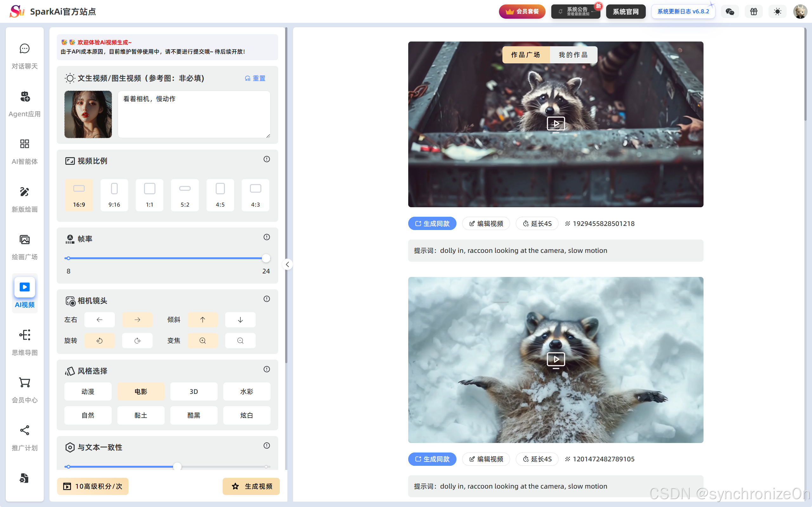The width and height of the screenshot is (812, 507).
Task: Toggle the zoom-out 变焦 camera button
Action: pos(240,341)
